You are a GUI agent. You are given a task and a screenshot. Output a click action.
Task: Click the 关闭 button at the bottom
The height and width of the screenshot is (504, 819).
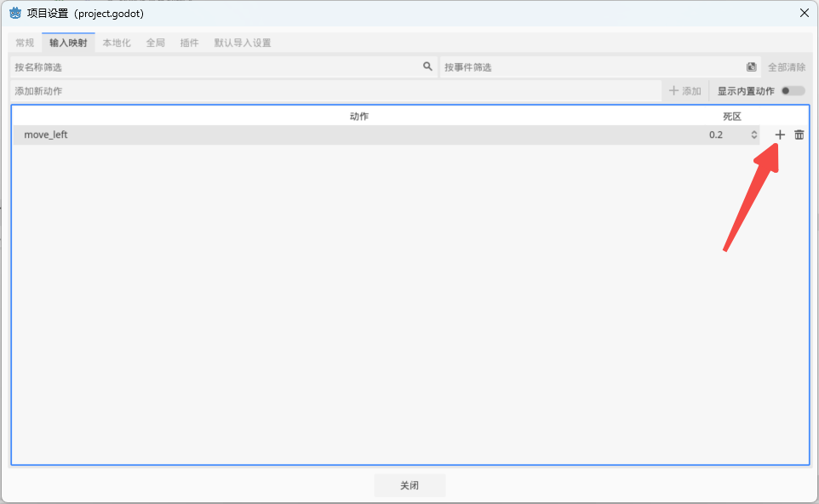pos(409,484)
